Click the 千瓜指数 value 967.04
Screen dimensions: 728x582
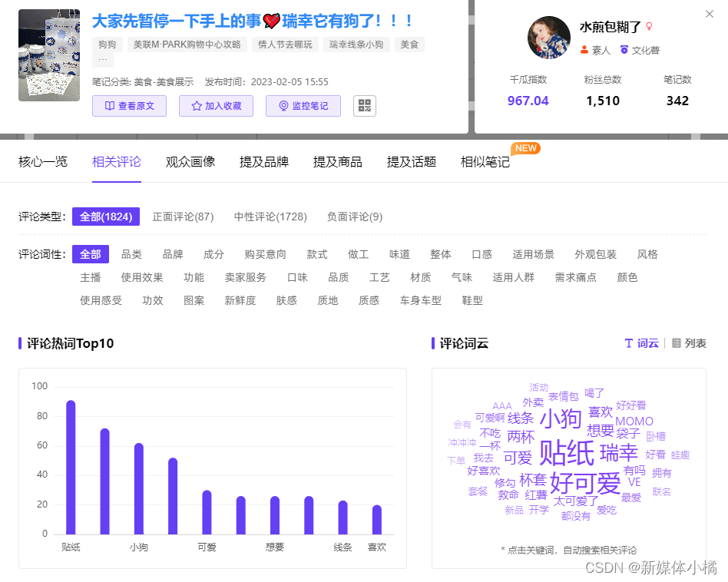click(x=528, y=101)
